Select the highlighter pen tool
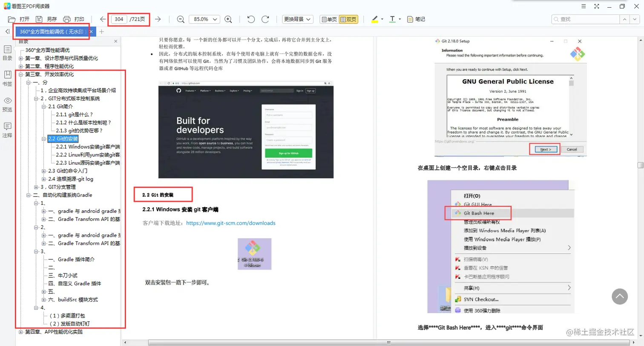Screen dimensions: 644x346 pyautogui.click(x=374, y=19)
